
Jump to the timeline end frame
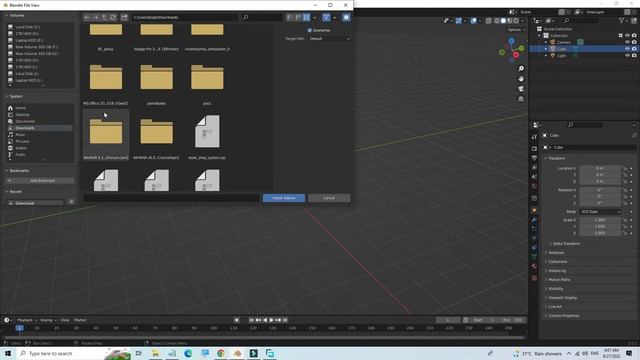click(x=285, y=320)
